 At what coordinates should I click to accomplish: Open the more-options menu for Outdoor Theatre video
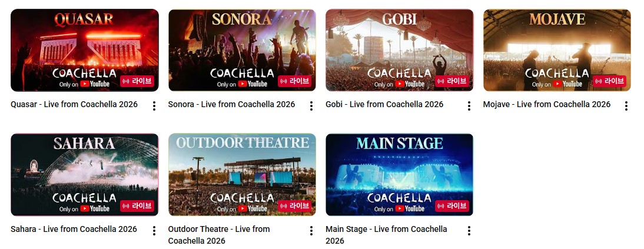coord(311,231)
